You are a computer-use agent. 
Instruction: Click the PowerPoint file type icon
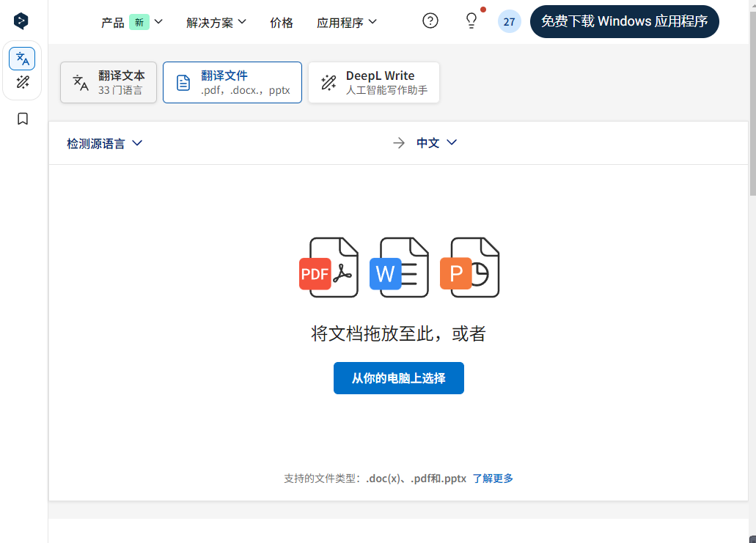point(469,267)
